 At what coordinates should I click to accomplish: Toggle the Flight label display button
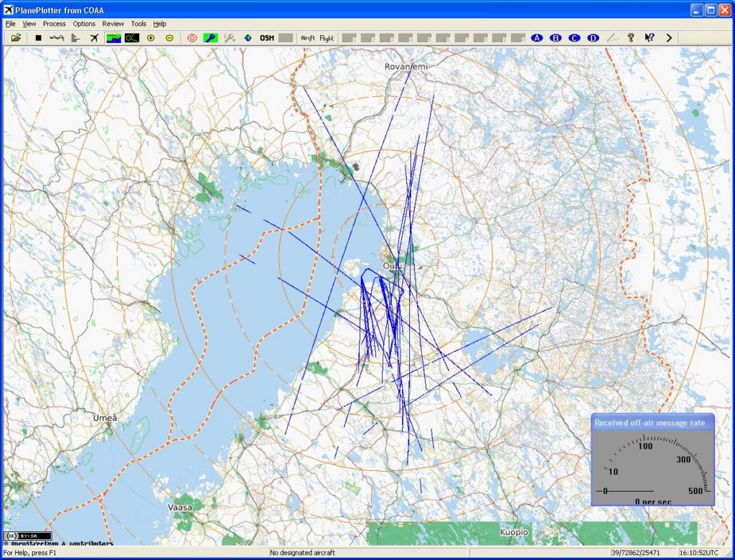coord(327,38)
